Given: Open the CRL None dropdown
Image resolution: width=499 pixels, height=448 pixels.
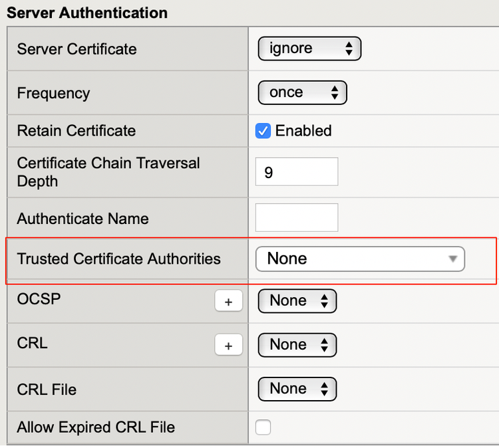Looking at the screenshot, I should 297,345.
